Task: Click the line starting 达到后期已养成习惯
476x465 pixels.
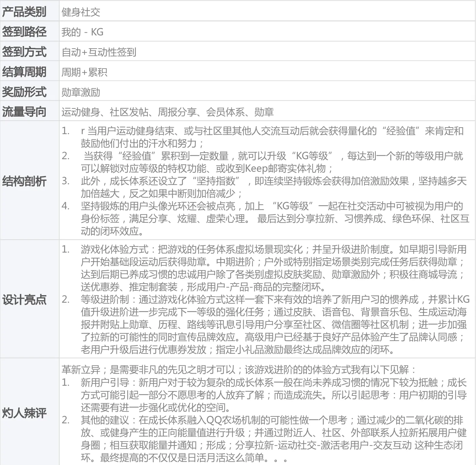Action: click(x=273, y=274)
